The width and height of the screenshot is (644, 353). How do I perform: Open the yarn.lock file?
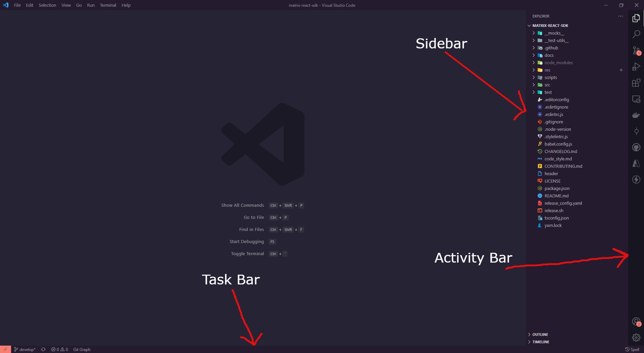tap(577, 225)
